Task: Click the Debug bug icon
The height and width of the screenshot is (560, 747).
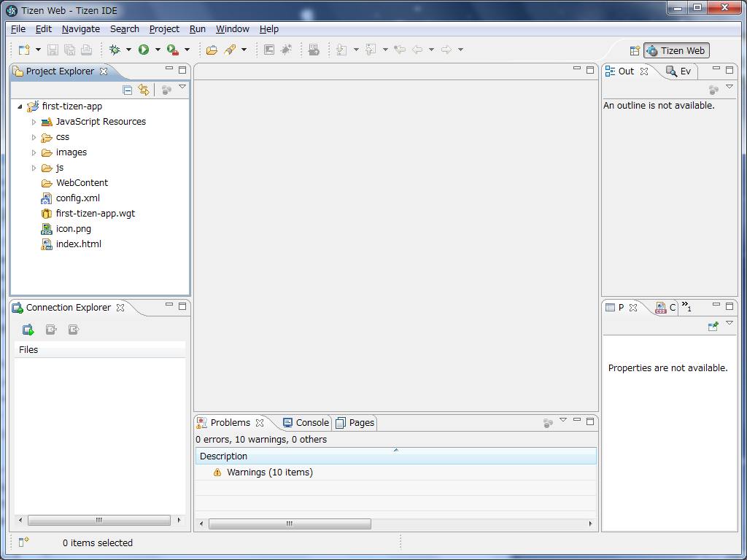Action: [115, 50]
